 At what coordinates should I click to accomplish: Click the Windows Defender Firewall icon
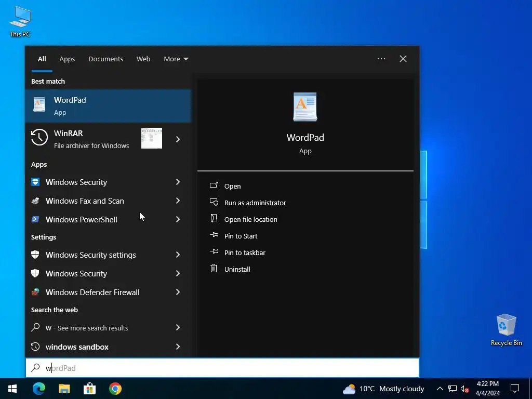point(35,292)
